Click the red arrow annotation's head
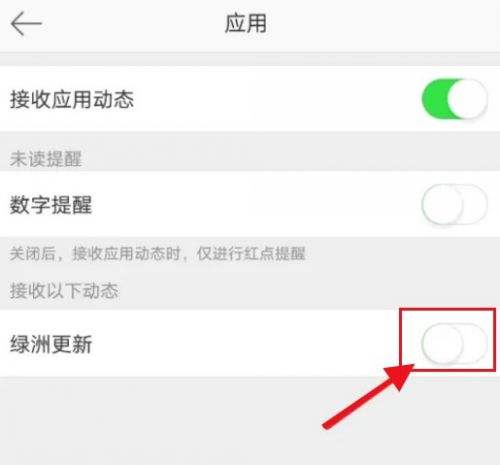 click(x=400, y=375)
